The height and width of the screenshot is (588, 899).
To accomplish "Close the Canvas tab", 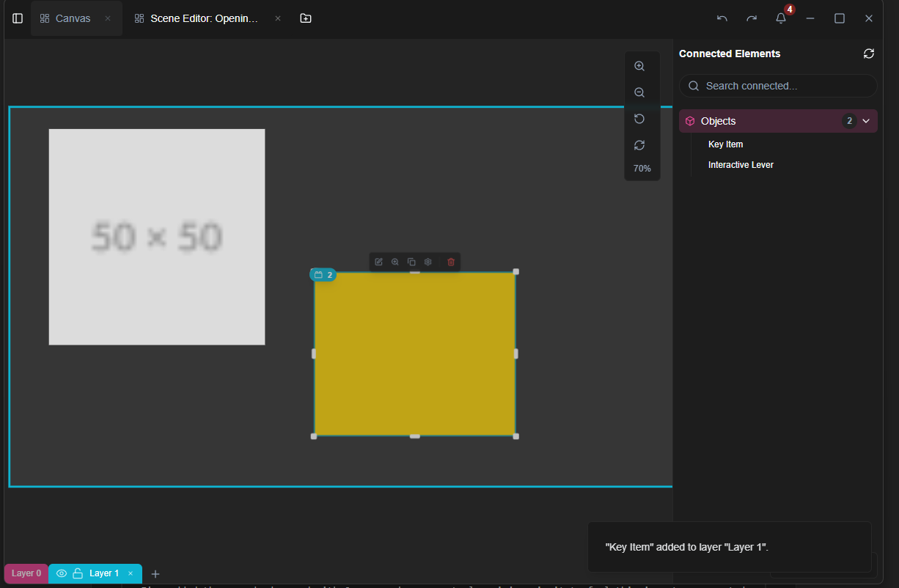I will 108,18.
